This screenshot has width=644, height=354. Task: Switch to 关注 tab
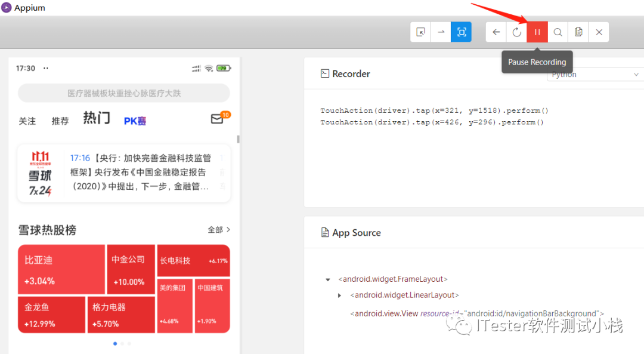(27, 121)
